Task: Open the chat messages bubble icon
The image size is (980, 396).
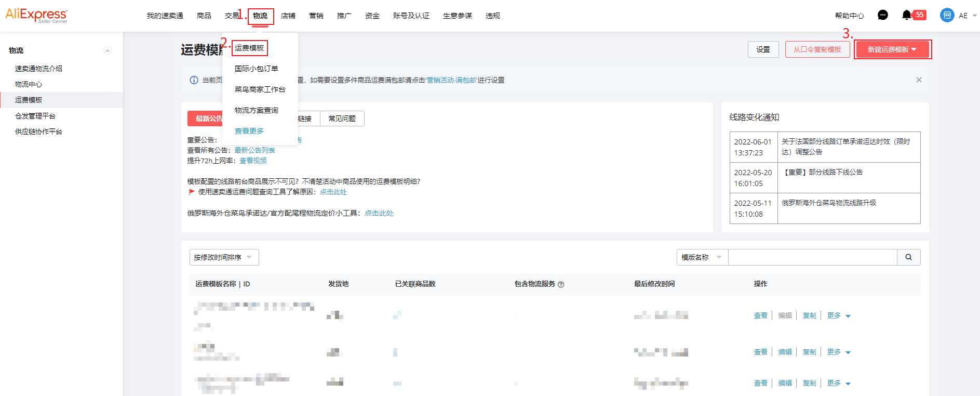Action: coord(882,15)
